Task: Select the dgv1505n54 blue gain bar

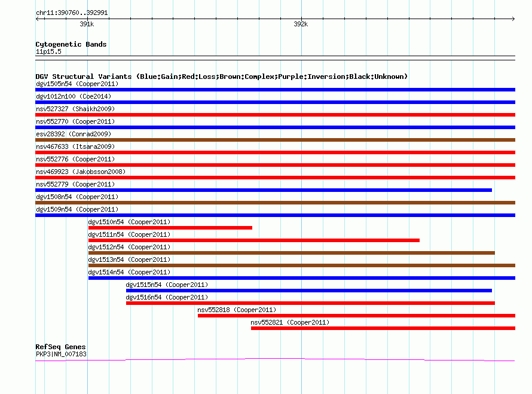Action: coord(275,90)
